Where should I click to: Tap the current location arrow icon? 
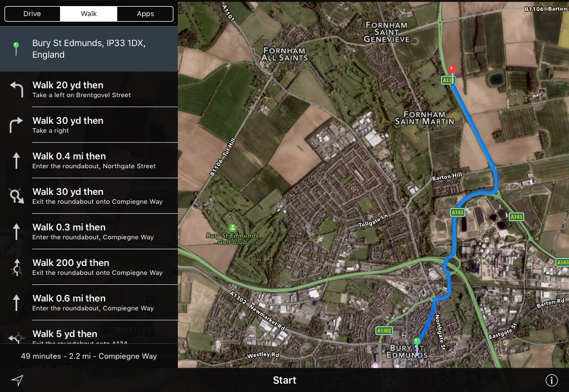(17, 380)
